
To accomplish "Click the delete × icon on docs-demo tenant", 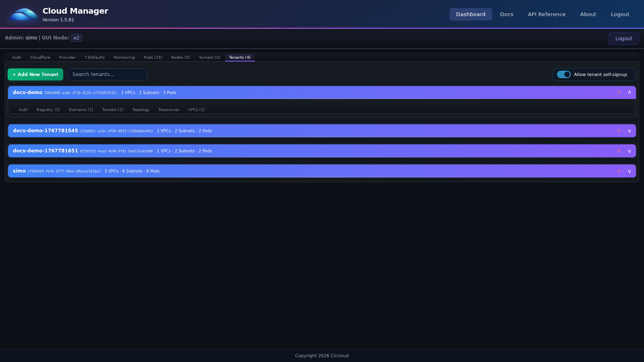I will (x=619, y=92).
